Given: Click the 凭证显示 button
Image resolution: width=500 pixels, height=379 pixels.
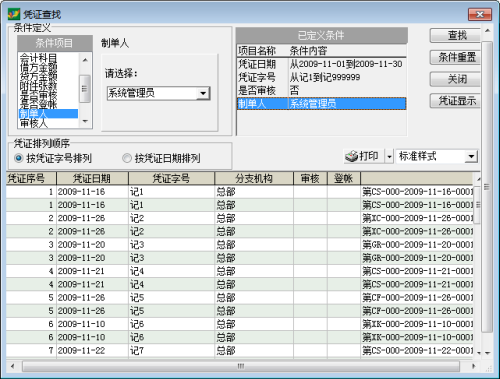Looking at the screenshot, I should (456, 101).
